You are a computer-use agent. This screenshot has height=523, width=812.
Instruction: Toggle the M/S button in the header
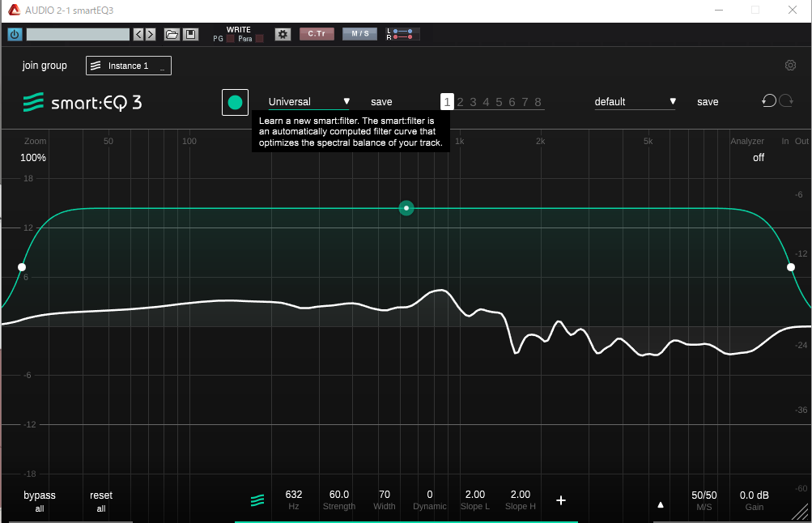coord(360,34)
